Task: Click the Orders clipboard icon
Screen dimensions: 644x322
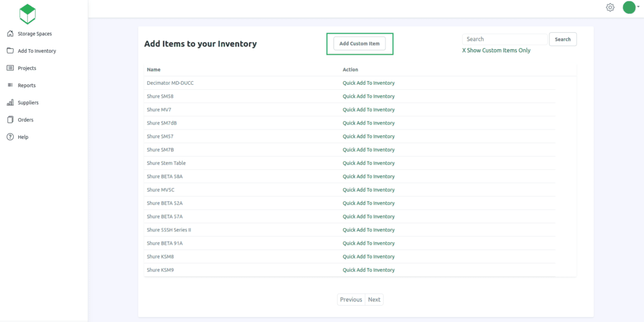Action: coord(10,120)
